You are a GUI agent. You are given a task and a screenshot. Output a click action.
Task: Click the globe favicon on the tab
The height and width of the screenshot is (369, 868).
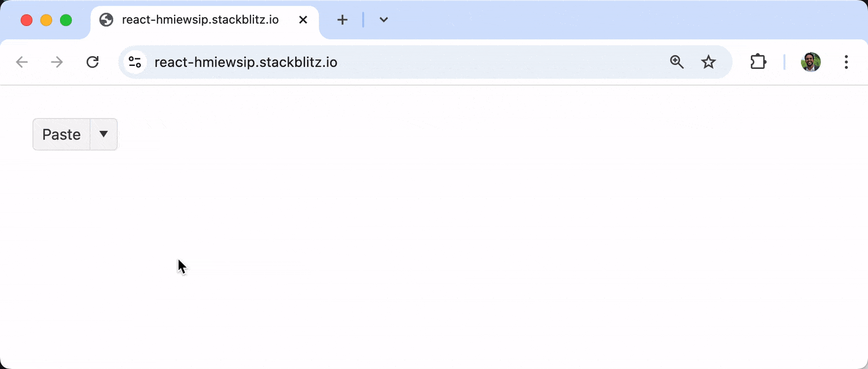pyautogui.click(x=106, y=20)
